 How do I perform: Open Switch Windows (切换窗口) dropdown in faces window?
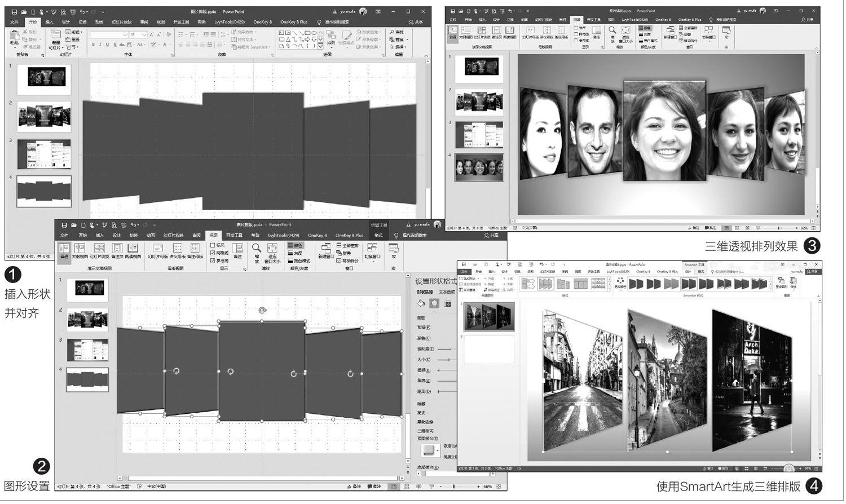[709, 34]
